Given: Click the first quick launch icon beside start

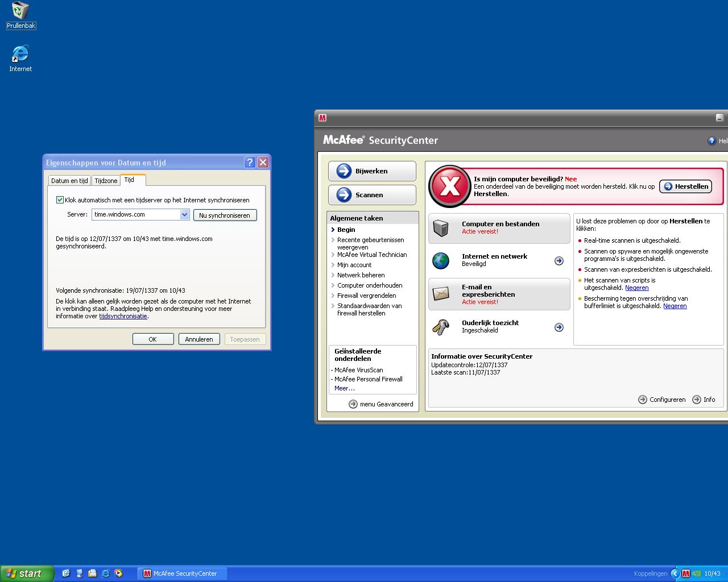Looking at the screenshot, I should coord(66,573).
